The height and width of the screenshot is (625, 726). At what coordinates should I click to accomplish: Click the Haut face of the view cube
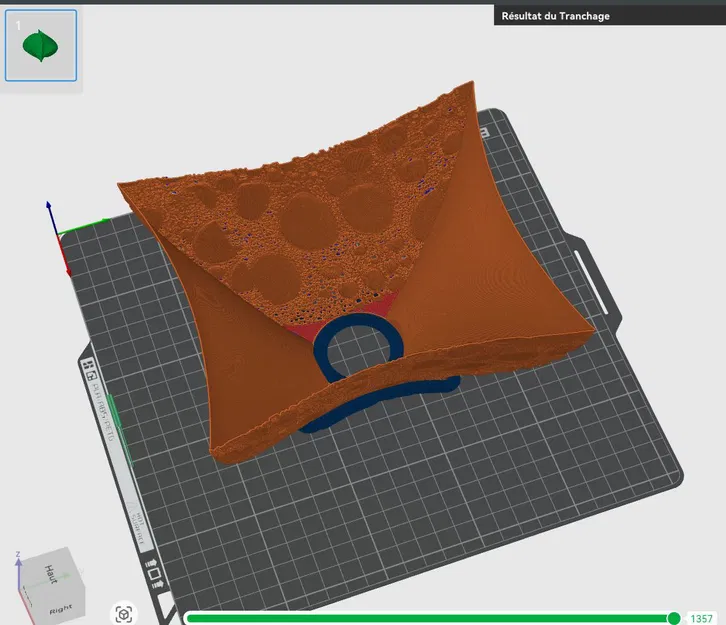tap(51, 574)
